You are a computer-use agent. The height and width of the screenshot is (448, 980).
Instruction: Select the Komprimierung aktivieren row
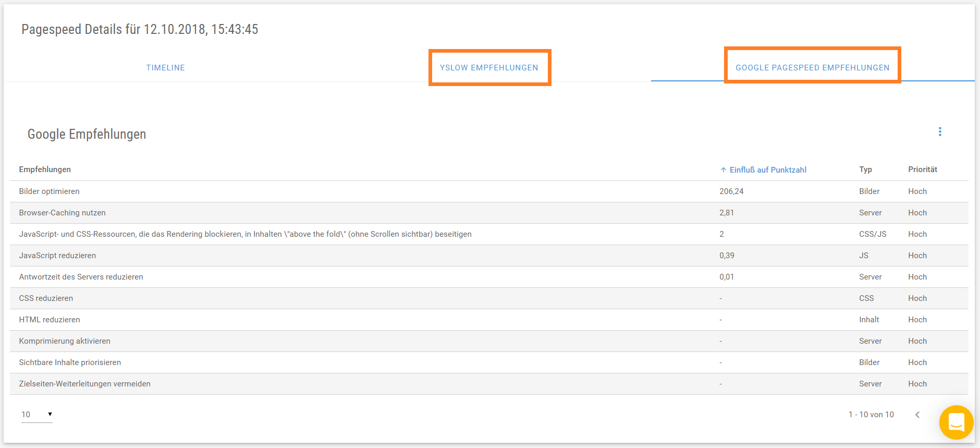(489, 341)
